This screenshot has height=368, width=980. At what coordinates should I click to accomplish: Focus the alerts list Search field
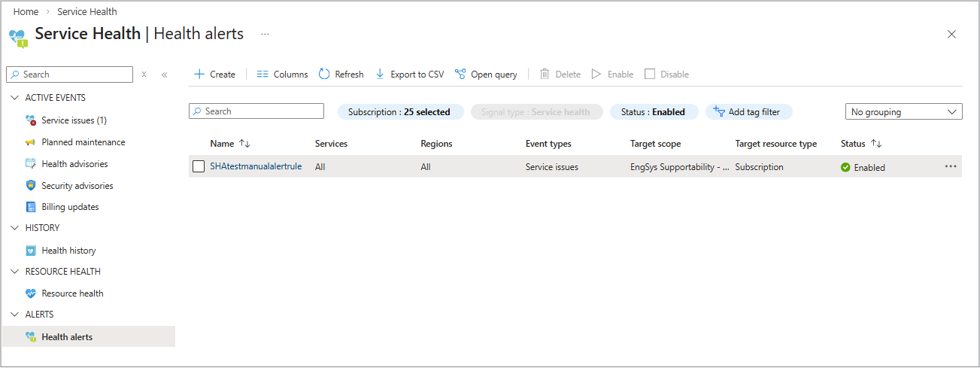[256, 111]
